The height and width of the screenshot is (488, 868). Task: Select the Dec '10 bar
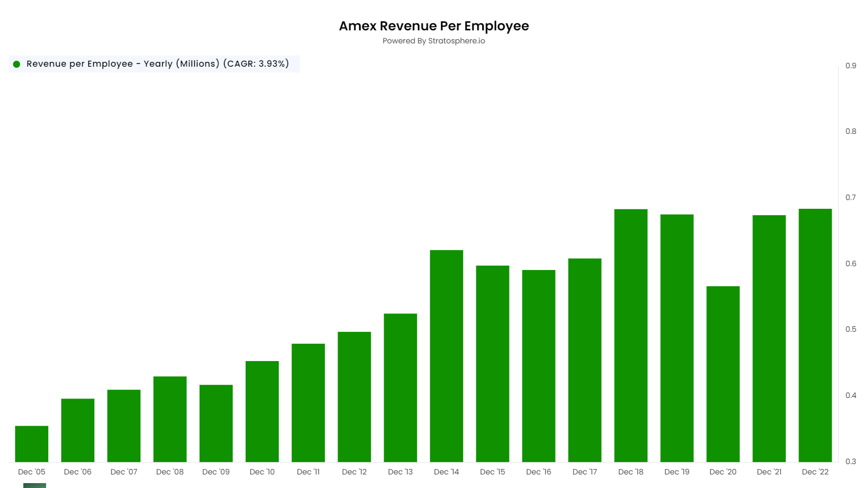pyautogui.click(x=262, y=412)
